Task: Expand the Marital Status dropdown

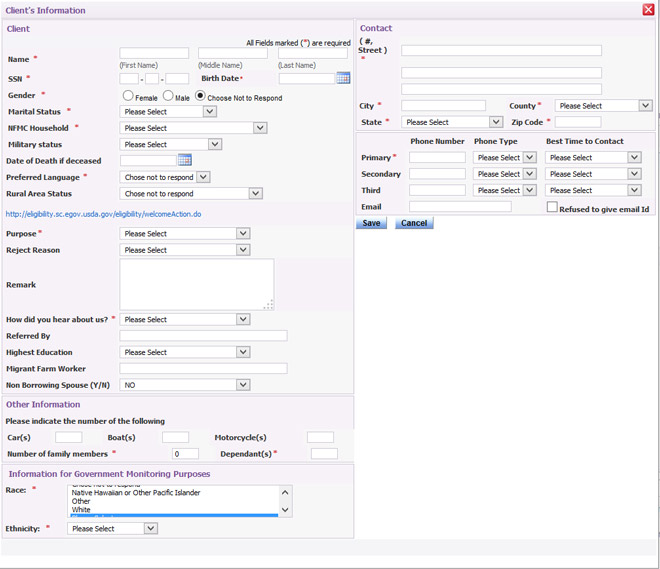Action: tap(168, 112)
